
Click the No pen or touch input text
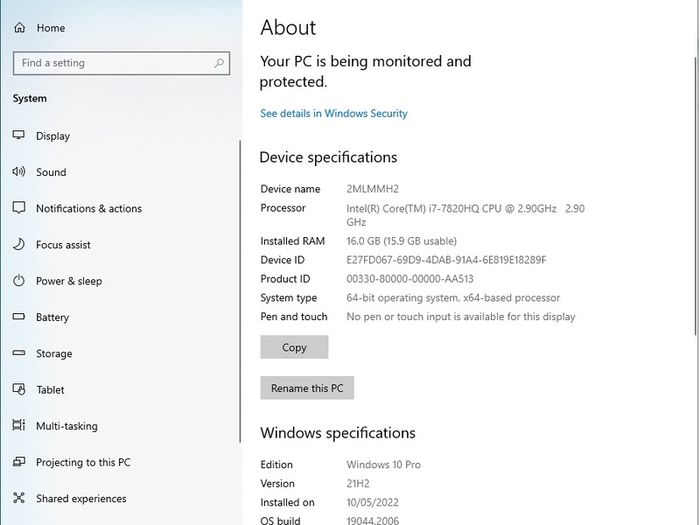(x=461, y=317)
